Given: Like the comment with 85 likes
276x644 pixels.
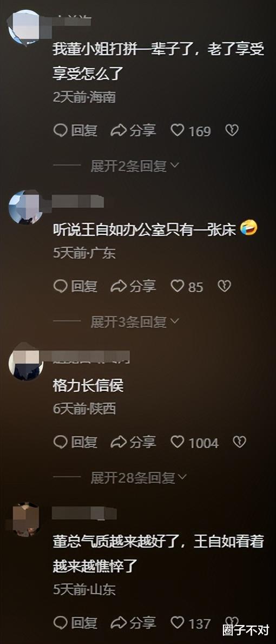Looking at the screenshot, I should pos(187,286).
